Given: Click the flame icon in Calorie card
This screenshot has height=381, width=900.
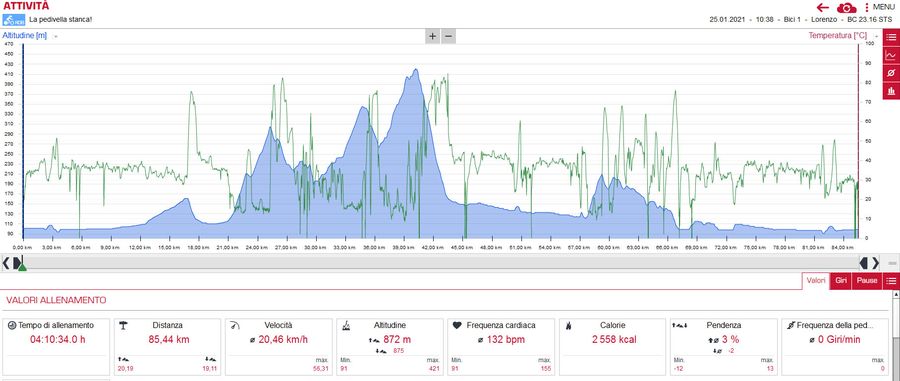Looking at the screenshot, I should (568, 325).
